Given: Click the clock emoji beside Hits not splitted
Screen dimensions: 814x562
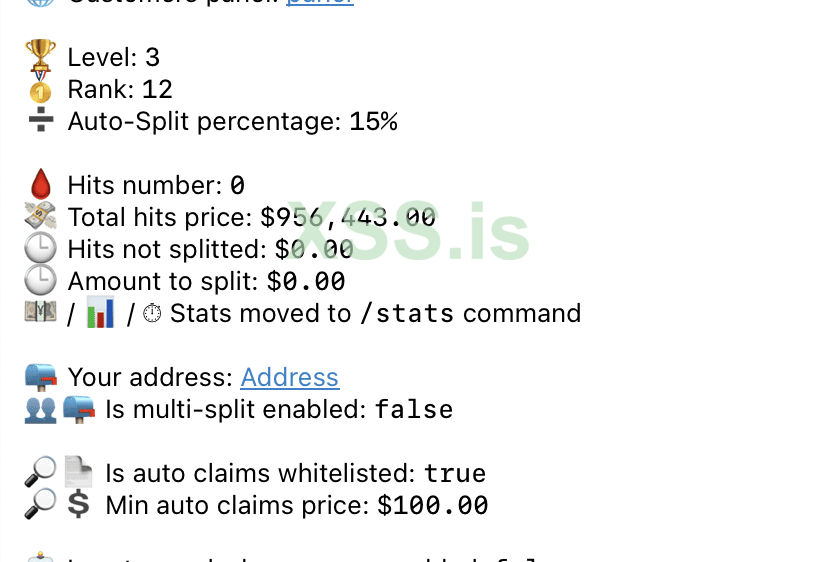Looking at the screenshot, I should click(x=40, y=249).
